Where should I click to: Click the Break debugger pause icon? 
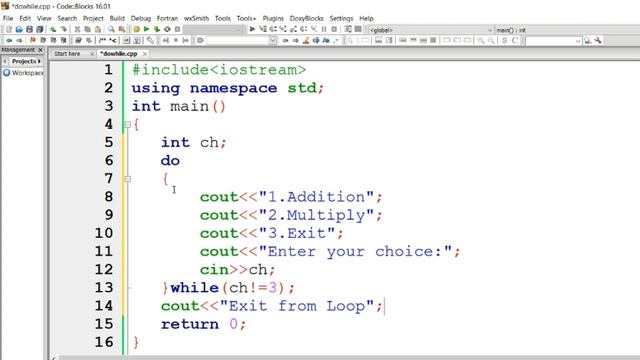tap(324, 29)
